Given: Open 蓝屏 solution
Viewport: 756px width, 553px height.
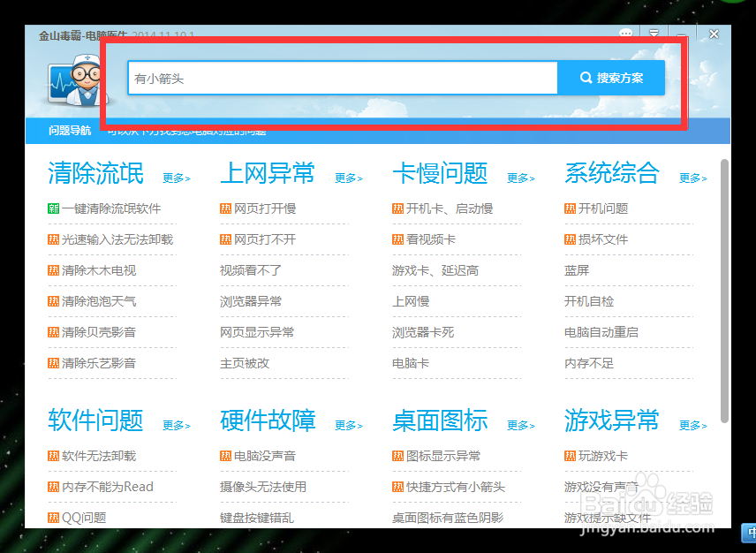Looking at the screenshot, I should [x=577, y=270].
